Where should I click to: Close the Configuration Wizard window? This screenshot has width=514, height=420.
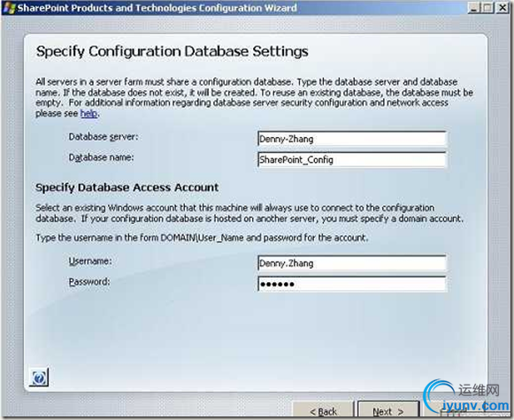tap(502, 8)
